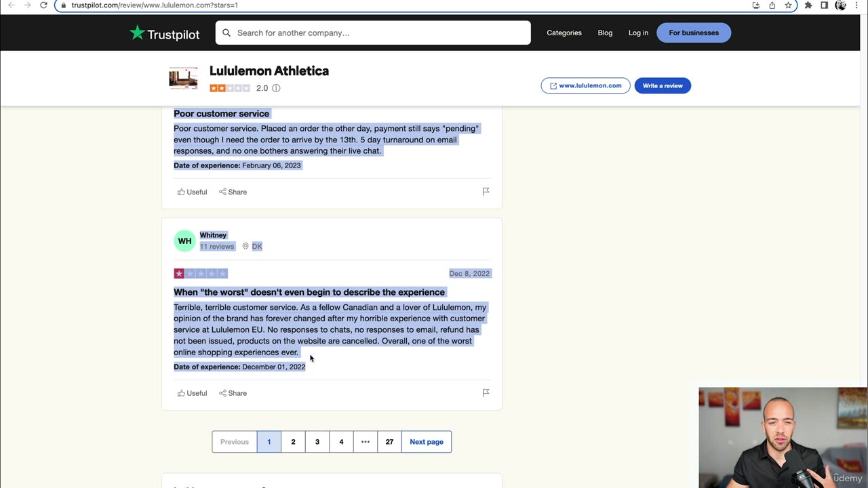The height and width of the screenshot is (488, 868).
Task: Click the Lululemon company logo thumbnail
Action: pyautogui.click(x=183, y=78)
